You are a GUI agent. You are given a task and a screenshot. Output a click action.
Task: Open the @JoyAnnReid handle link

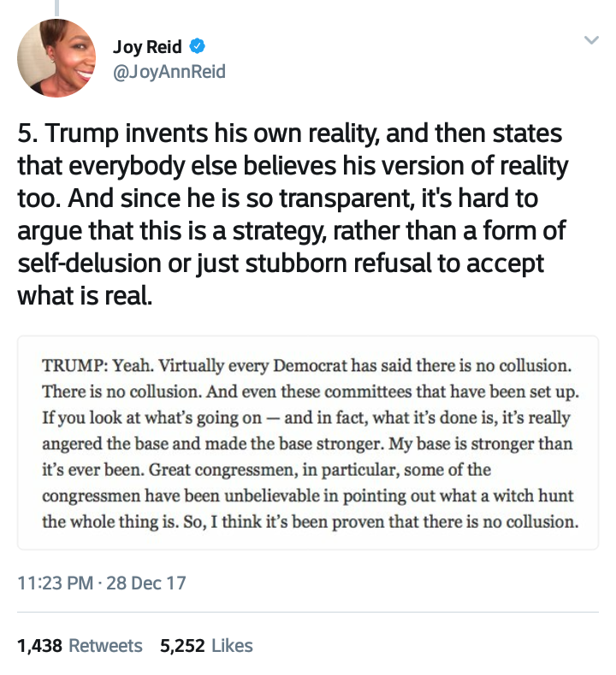pos(169,72)
